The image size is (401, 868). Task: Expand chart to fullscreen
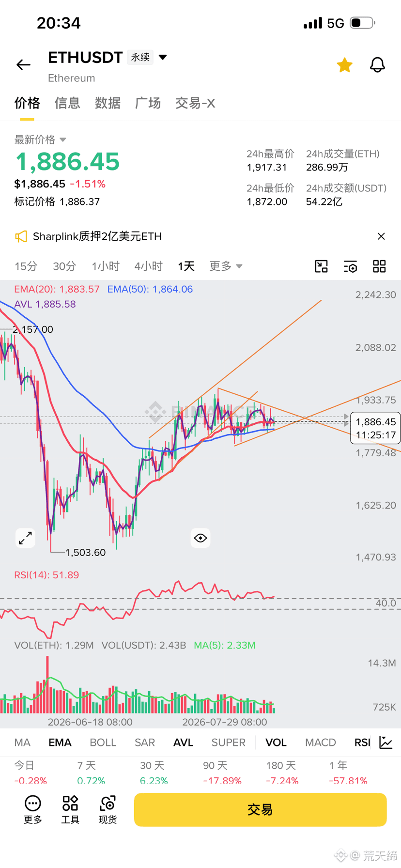click(x=25, y=538)
